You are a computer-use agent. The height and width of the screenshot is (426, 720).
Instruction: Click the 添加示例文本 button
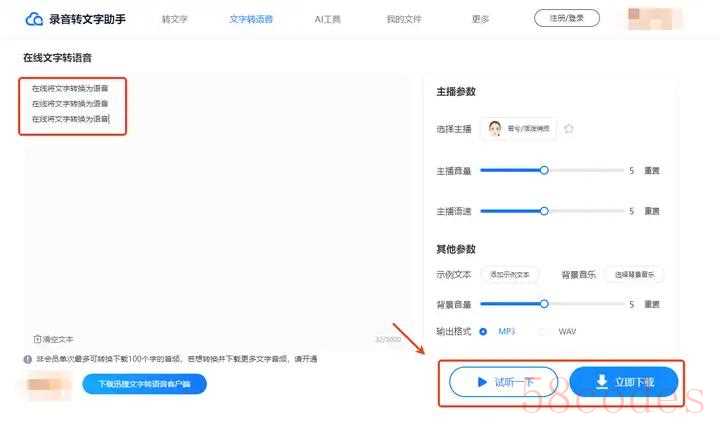(x=510, y=275)
